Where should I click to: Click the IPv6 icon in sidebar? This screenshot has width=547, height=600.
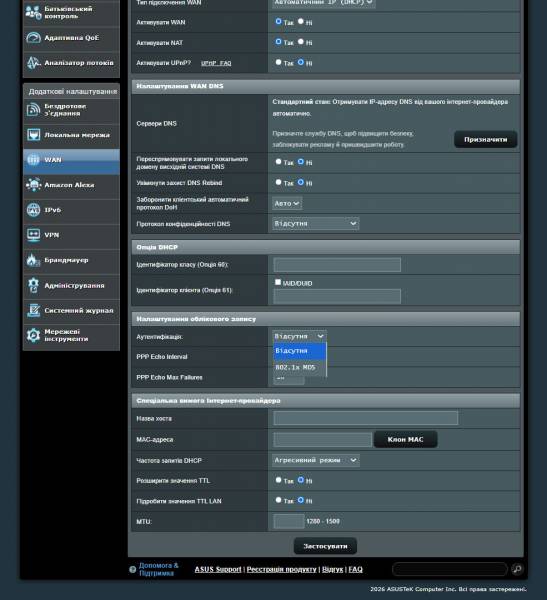click(x=33, y=210)
